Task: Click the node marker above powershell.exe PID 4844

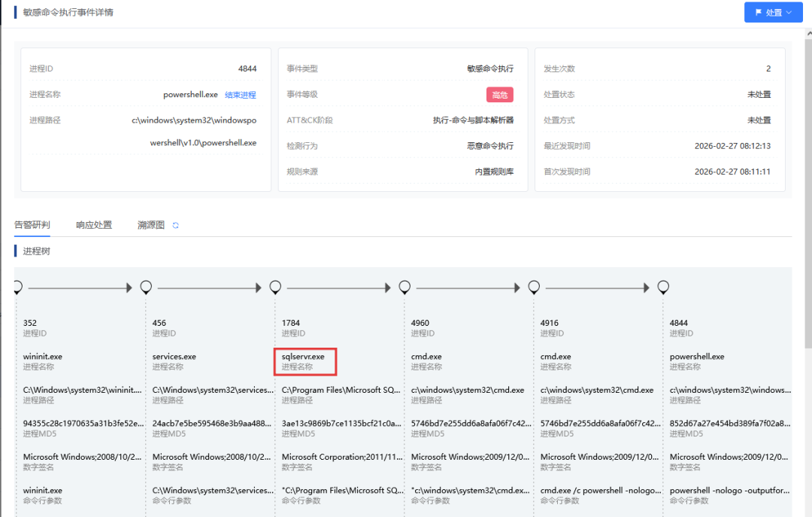Action: pyautogui.click(x=663, y=287)
